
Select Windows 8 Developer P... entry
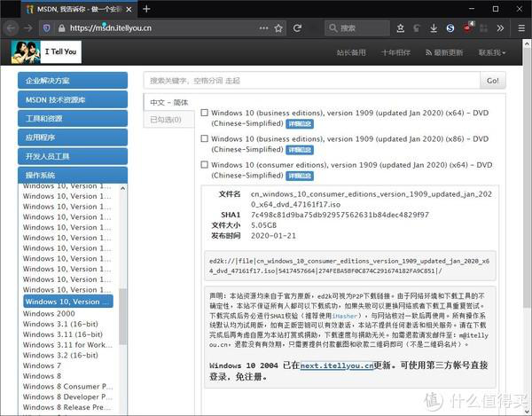(67, 397)
